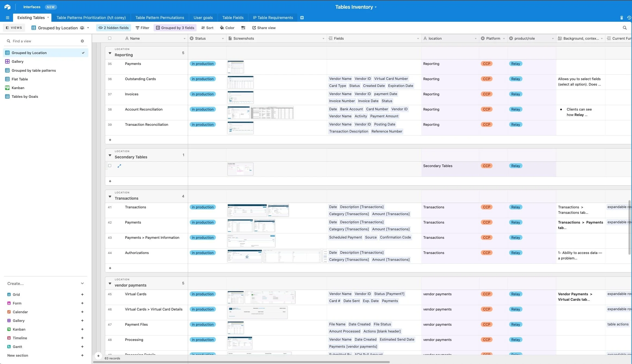This screenshot has width=632, height=364.
Task: Toggle the VIEWS sidebar panel
Action: click(x=14, y=28)
